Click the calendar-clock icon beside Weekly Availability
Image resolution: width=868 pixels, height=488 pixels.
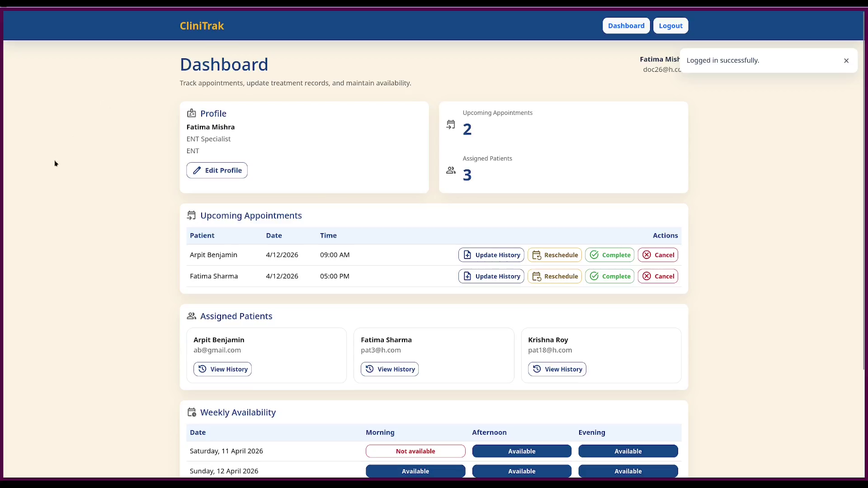tap(191, 412)
